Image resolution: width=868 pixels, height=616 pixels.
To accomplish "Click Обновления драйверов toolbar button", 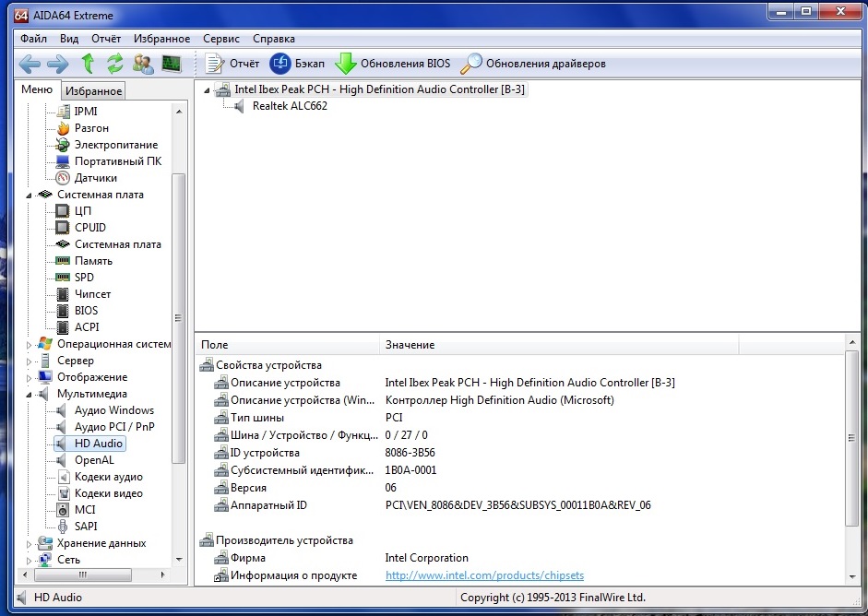I will coord(533,64).
